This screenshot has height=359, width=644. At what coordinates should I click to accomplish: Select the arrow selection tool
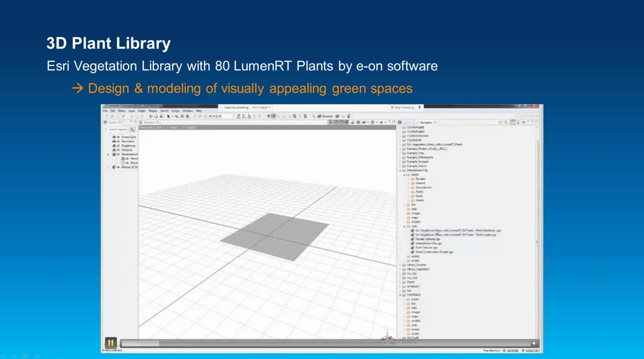coord(169,116)
